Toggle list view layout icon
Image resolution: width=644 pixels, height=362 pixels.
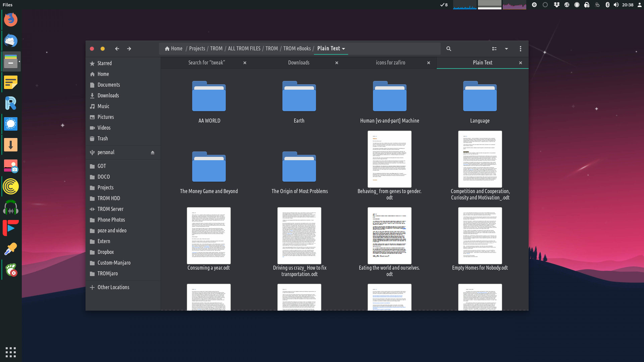tap(494, 49)
